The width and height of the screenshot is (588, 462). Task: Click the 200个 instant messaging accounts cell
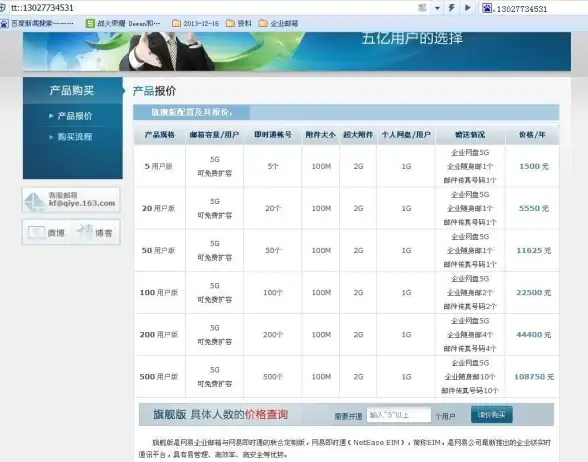point(273,334)
